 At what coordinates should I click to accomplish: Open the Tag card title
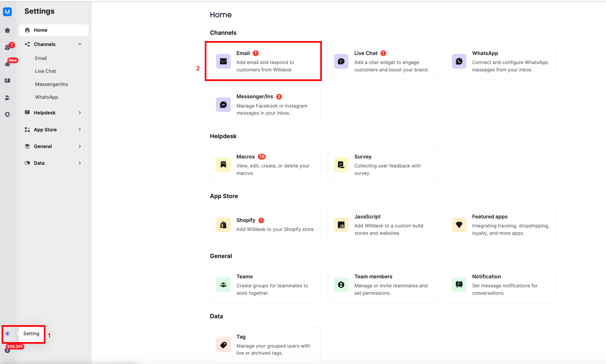241,337
